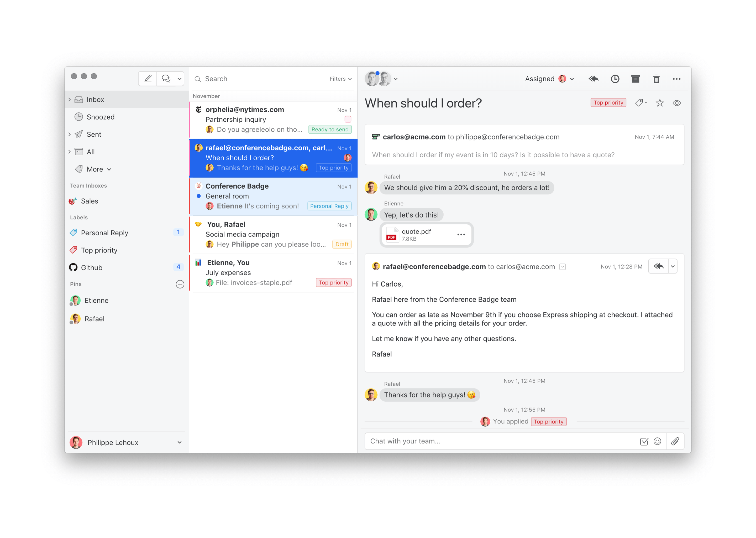Image resolution: width=756 pixels, height=538 pixels.
Task: Attach a file with paperclip icon
Action: click(x=675, y=441)
